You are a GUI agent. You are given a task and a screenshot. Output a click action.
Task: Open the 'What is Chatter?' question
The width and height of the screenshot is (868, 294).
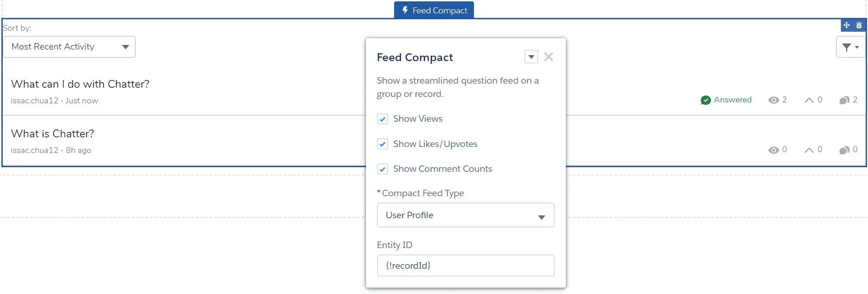52,134
